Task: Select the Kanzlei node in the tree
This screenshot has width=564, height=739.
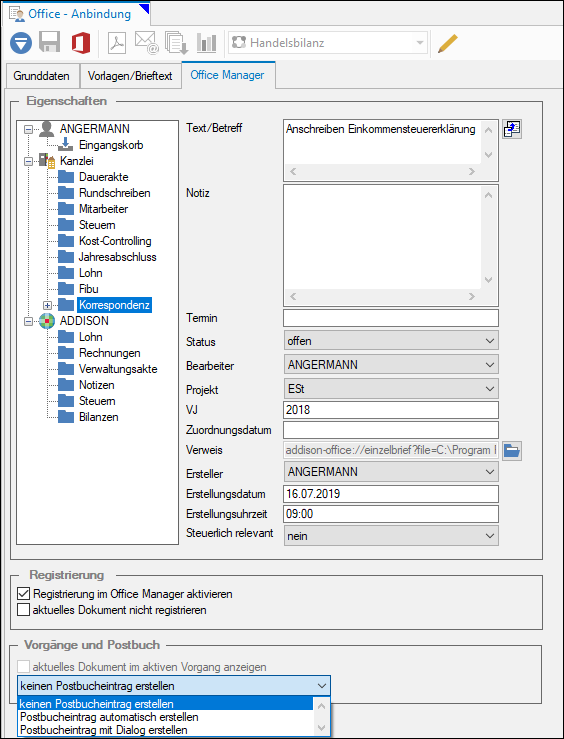Action: coord(77,161)
